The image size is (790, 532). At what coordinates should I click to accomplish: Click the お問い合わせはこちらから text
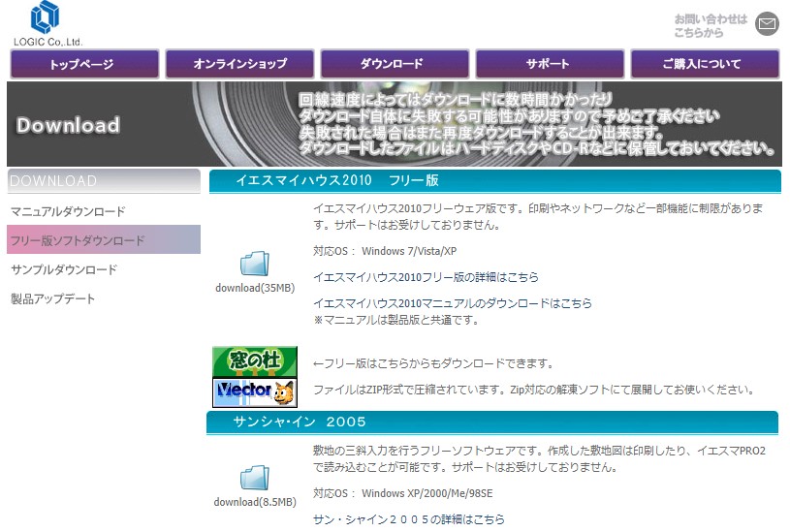point(711,25)
